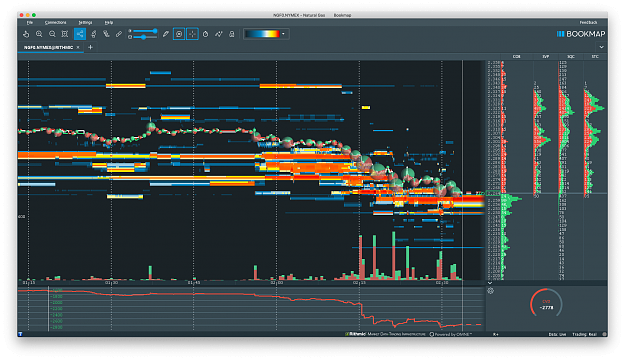Open the Help menu
The height and width of the screenshot is (360, 625).
click(x=108, y=23)
